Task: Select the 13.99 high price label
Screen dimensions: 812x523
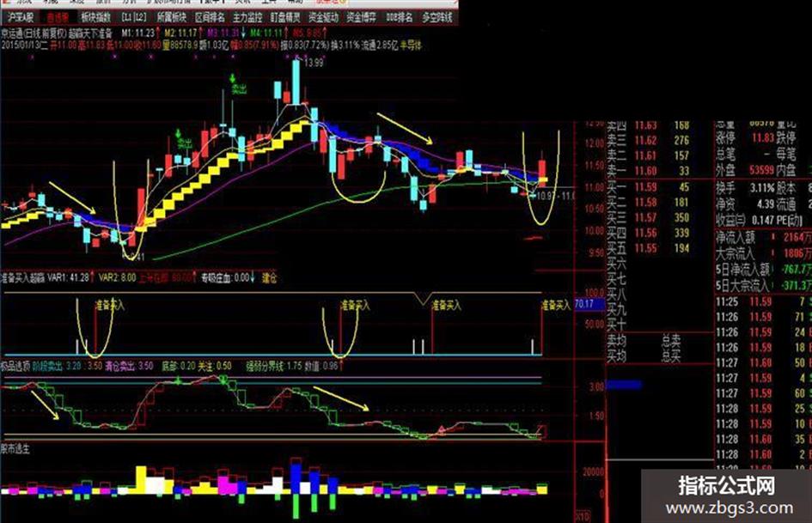Action: coord(314,63)
